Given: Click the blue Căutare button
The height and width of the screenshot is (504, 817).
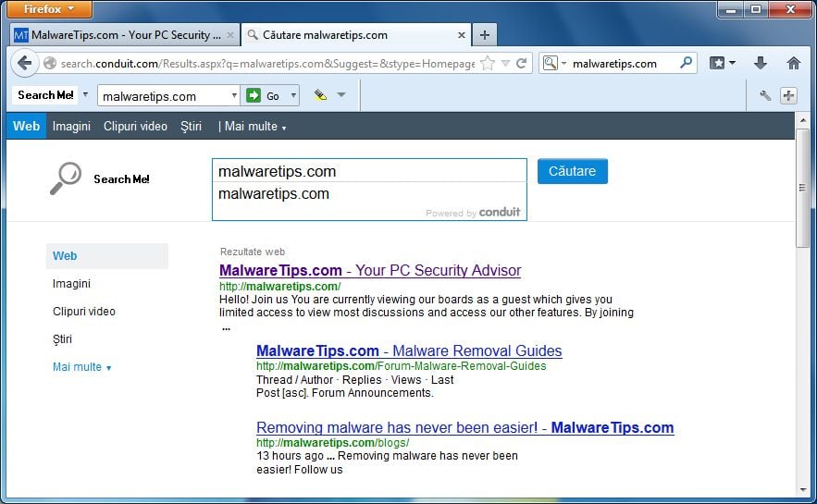Looking at the screenshot, I should click(x=572, y=171).
